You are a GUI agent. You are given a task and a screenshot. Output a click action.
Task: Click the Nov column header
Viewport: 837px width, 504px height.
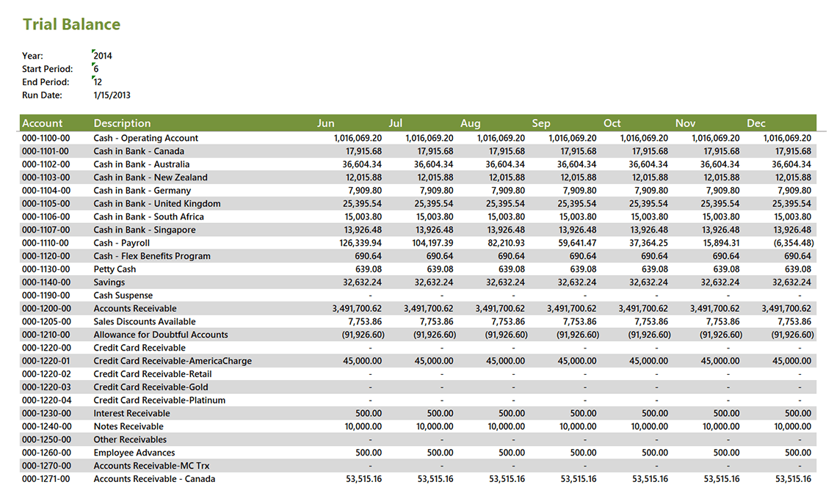[x=686, y=123]
